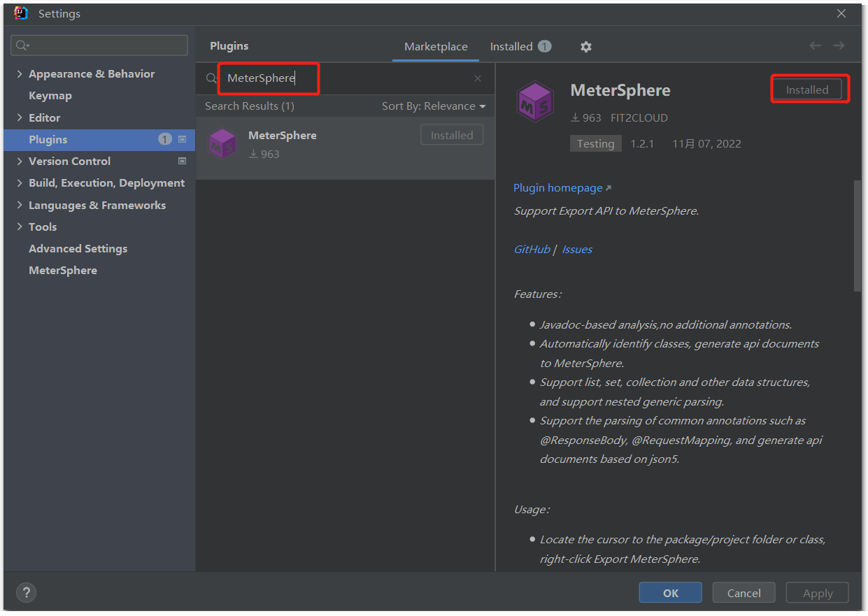Image resolution: width=868 pixels, height=616 pixels.
Task: Expand Build, Execution, Deployment node
Action: [20, 183]
